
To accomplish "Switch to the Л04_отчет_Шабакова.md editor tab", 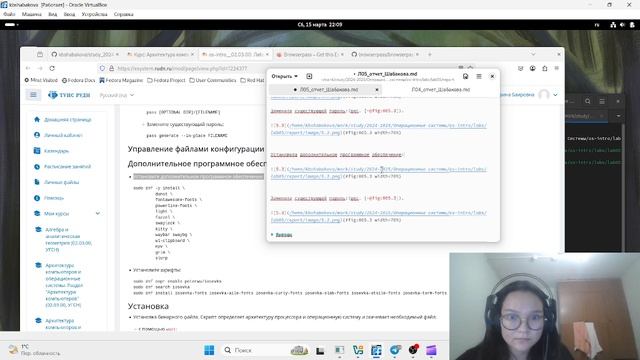I will pyautogui.click(x=441, y=89).
